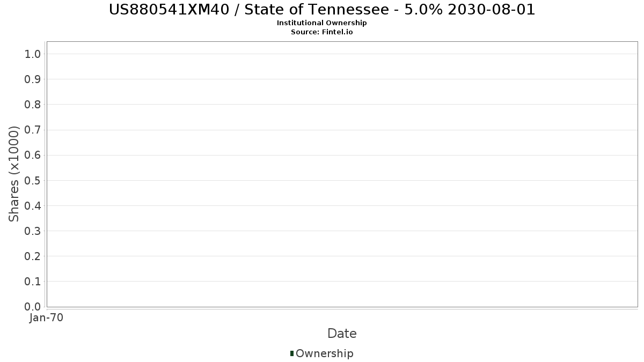Click the green Ownership legend swatch
The height and width of the screenshot is (362, 644).
coord(292,353)
